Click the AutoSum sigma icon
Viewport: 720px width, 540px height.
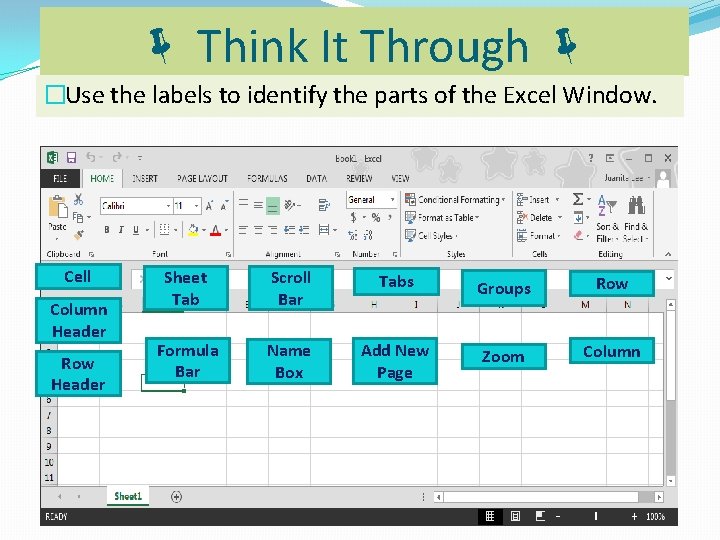pos(578,199)
